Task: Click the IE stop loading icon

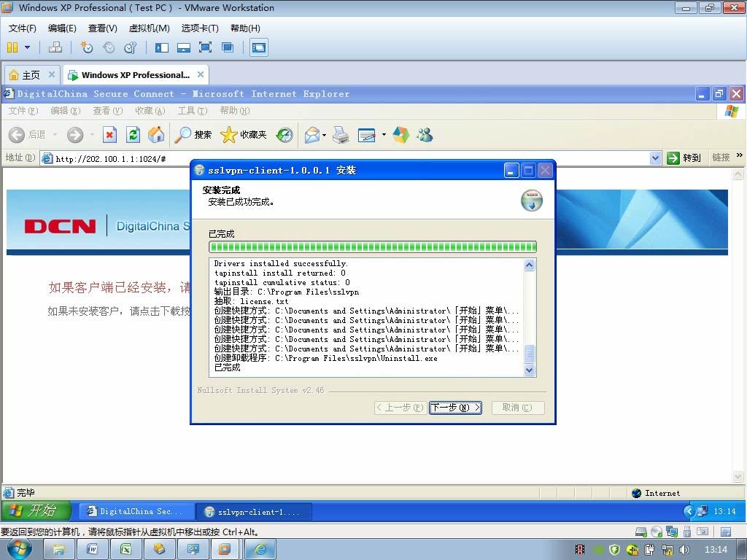Action: (x=109, y=135)
